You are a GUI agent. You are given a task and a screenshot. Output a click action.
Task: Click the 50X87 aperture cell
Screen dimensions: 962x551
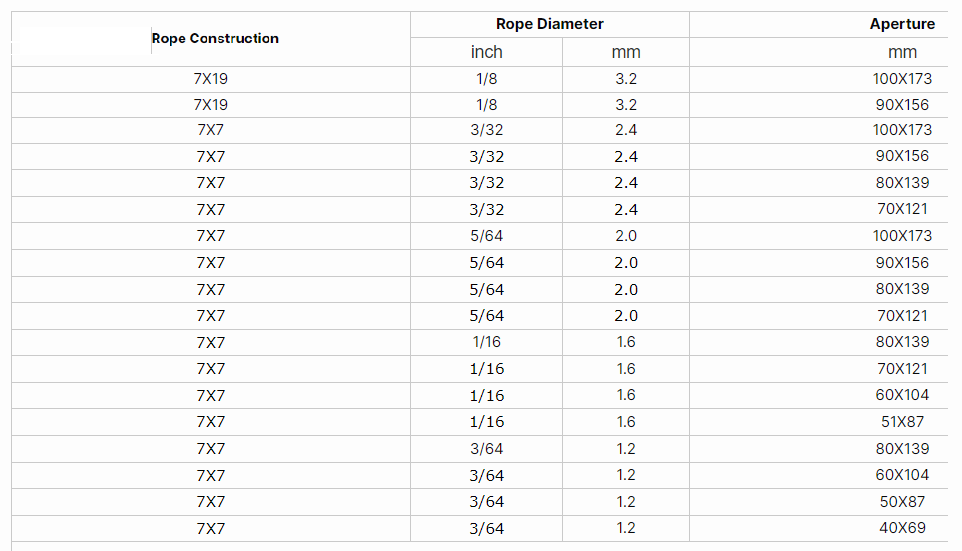pos(902,501)
